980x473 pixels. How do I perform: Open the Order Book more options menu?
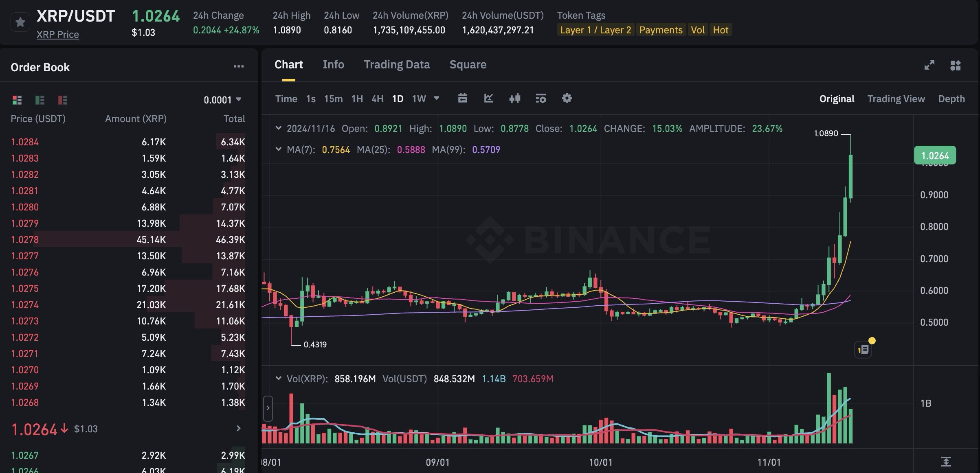239,66
